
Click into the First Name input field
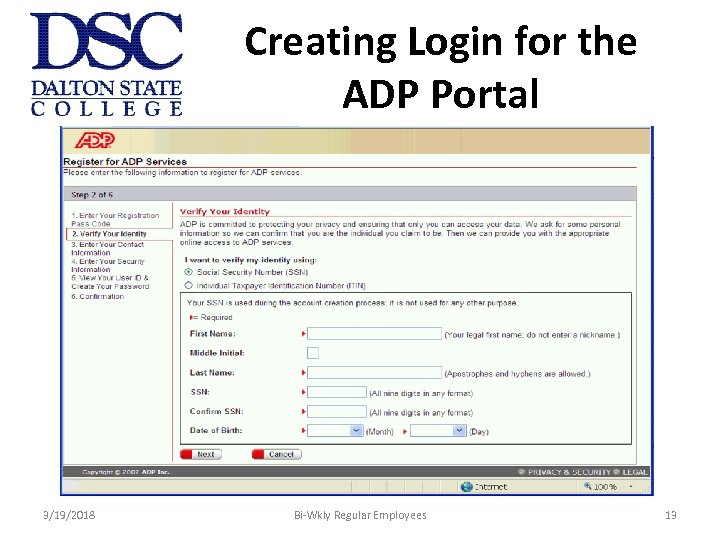tap(374, 333)
